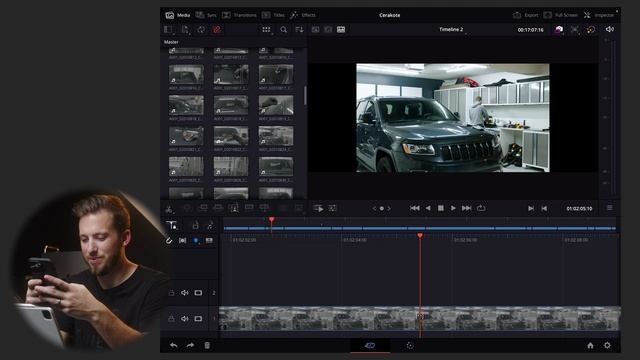
Task: Click the 00:17:07:16 duration timecode
Action: (x=530, y=30)
